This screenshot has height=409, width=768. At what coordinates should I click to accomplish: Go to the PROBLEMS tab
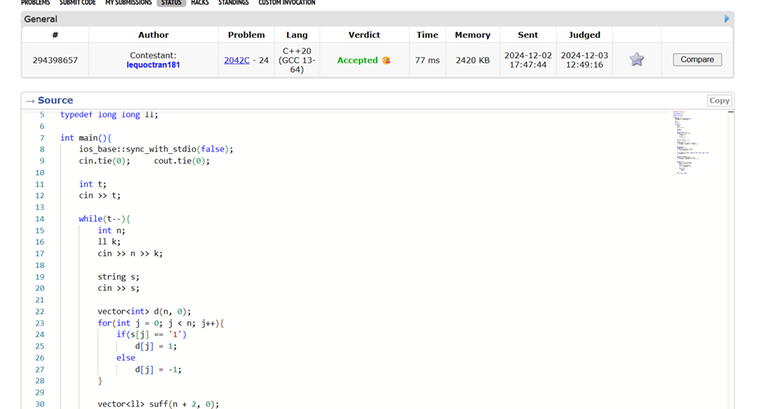click(x=35, y=3)
